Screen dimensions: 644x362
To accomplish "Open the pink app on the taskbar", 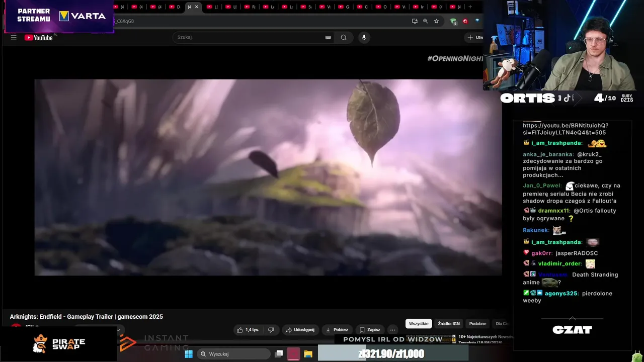I will [x=294, y=354].
